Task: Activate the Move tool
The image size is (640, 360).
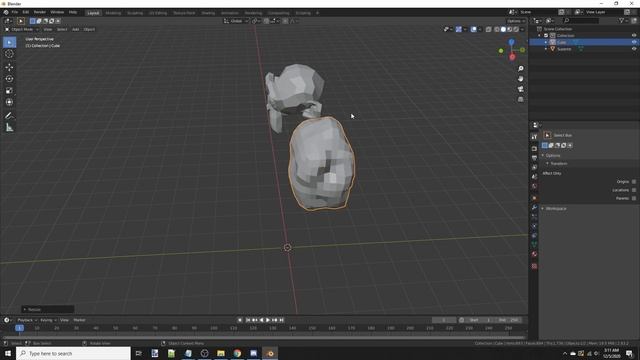Action: [x=9, y=67]
